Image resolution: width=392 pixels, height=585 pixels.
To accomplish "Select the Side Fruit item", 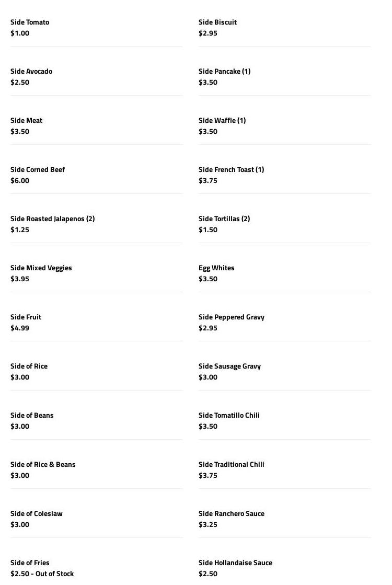I will (26, 317).
